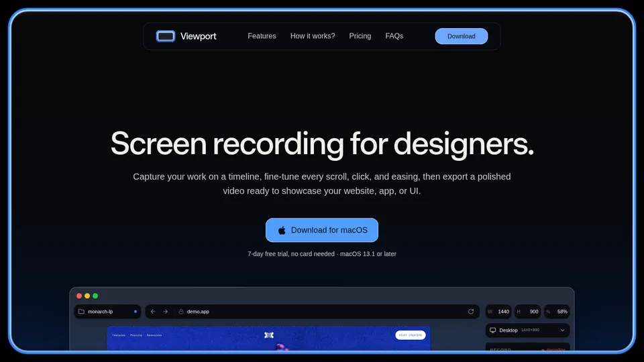
Task: Jump to FAQs section
Action: pos(394,36)
